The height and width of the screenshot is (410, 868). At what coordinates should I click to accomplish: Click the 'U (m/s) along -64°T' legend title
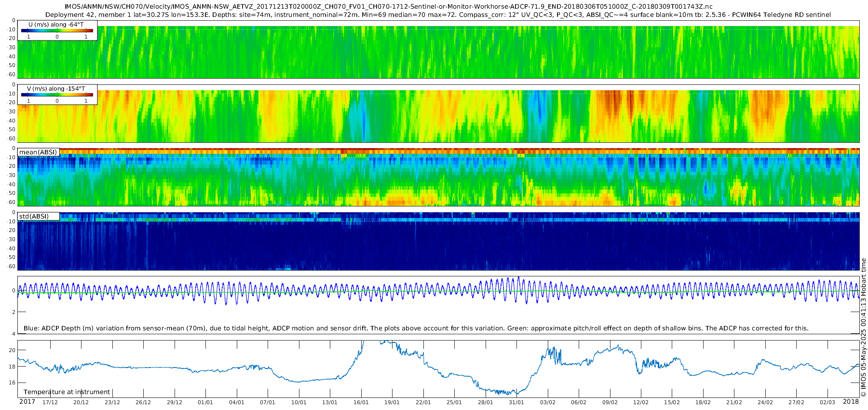tap(56, 25)
